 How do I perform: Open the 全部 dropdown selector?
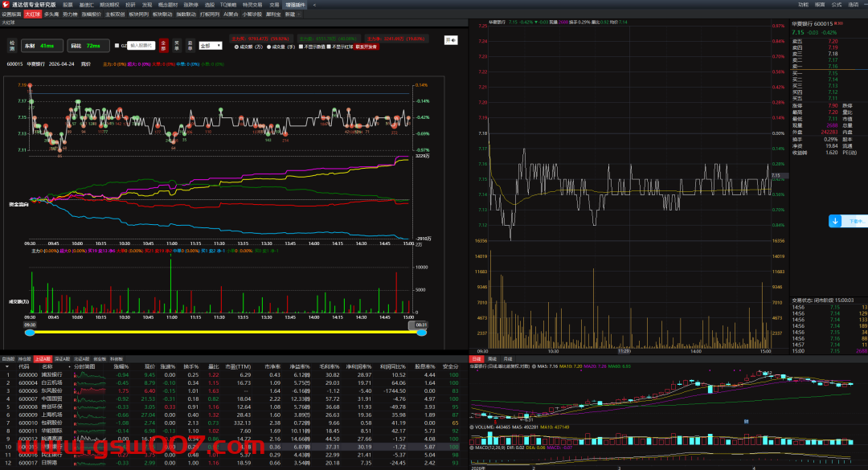(210, 46)
